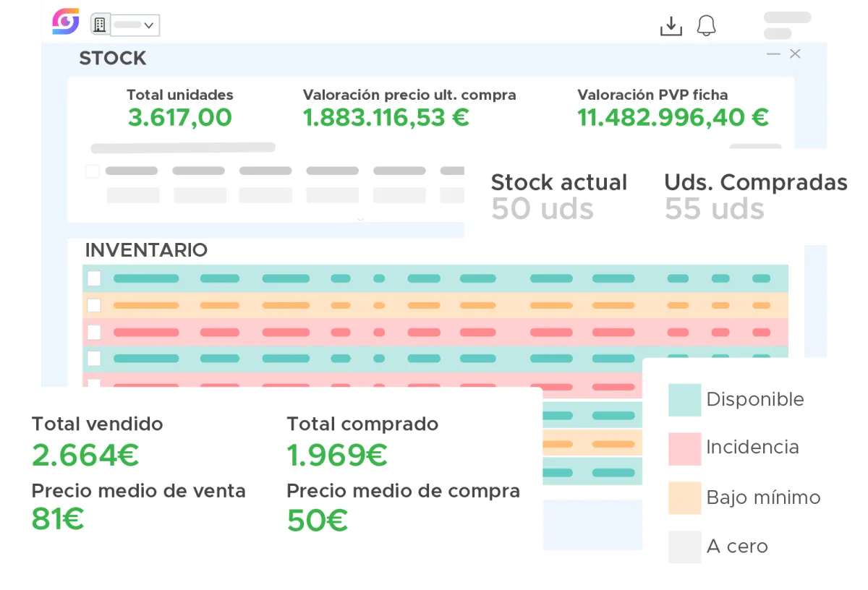Click the INVENTARIO heading
Viewport: 868px width, 590px height.
pos(146,250)
